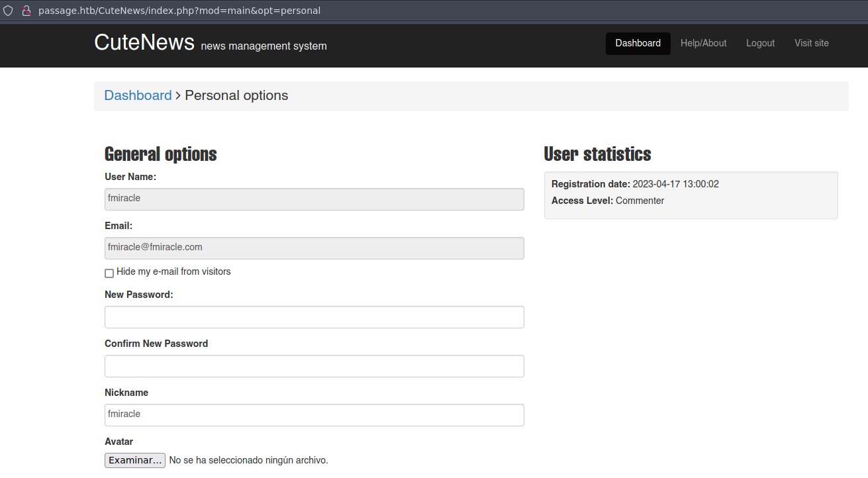Click the General options heading
Viewport: 868px width, 478px height.
[161, 154]
